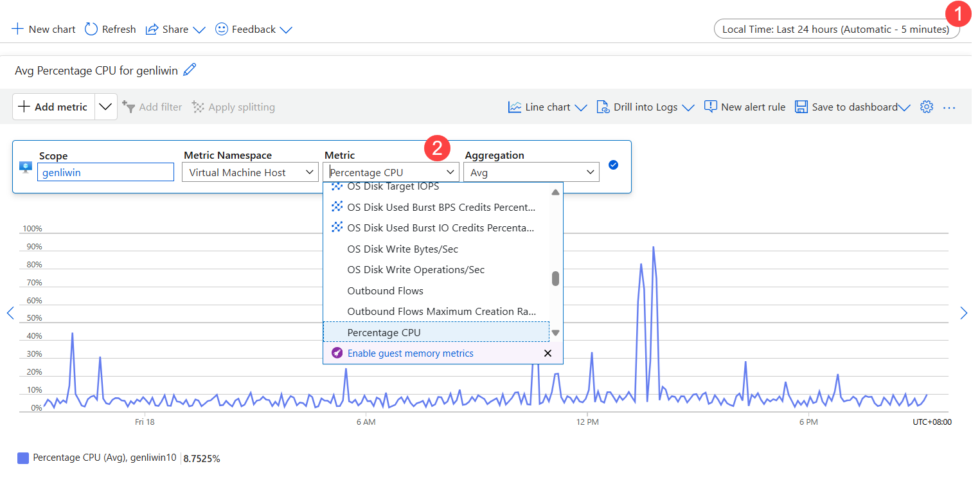This screenshot has height=491, width=980.
Task: Click the Percentage CPU legend color swatch
Action: pos(23,458)
